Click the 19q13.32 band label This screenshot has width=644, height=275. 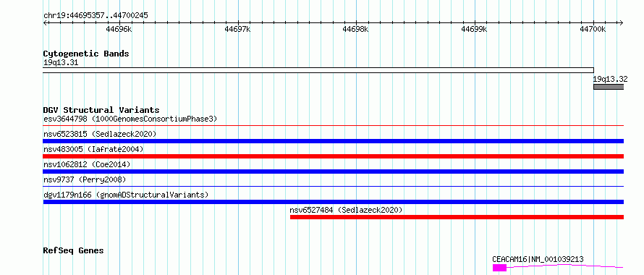tap(610, 79)
